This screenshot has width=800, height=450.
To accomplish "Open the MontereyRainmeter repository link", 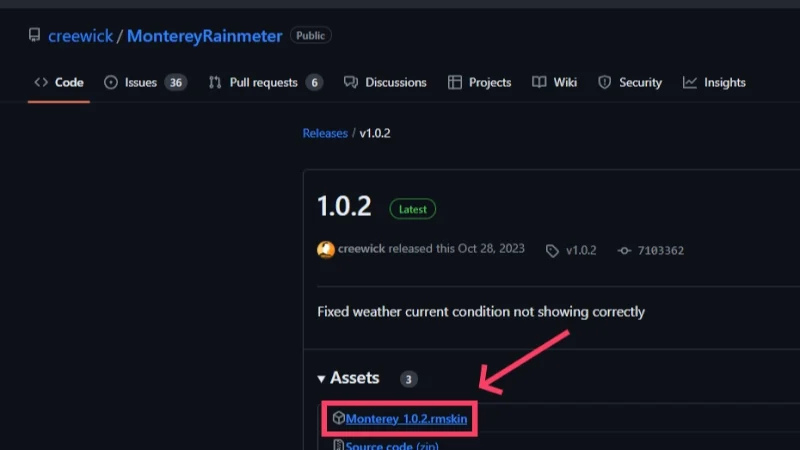I will tap(204, 36).
